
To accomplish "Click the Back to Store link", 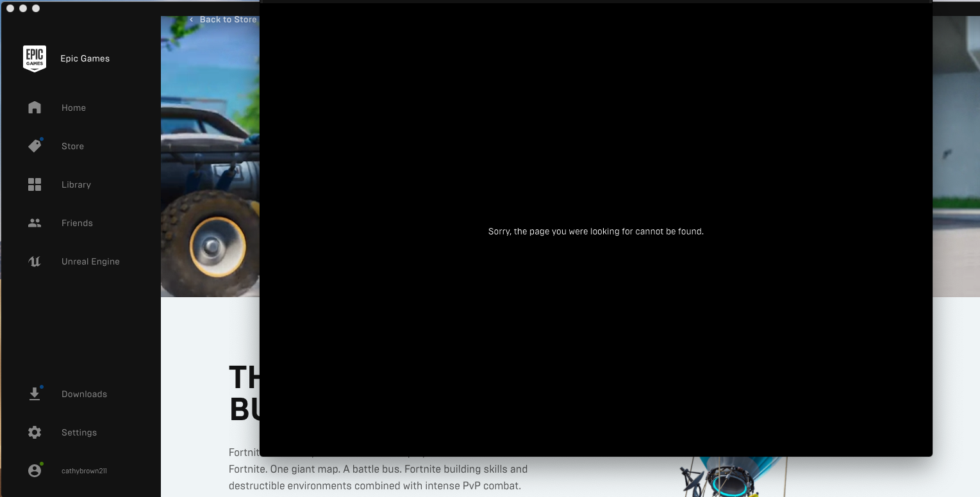I will click(x=228, y=19).
